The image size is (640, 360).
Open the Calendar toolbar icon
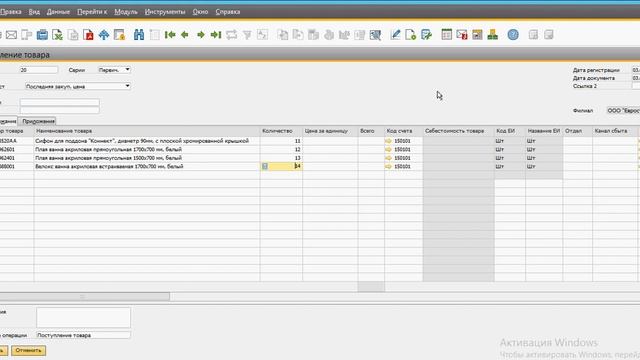[x=447, y=35]
